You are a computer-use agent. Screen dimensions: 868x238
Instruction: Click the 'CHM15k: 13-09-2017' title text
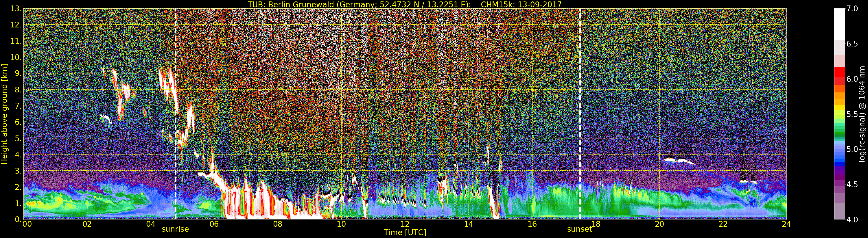(521, 4)
